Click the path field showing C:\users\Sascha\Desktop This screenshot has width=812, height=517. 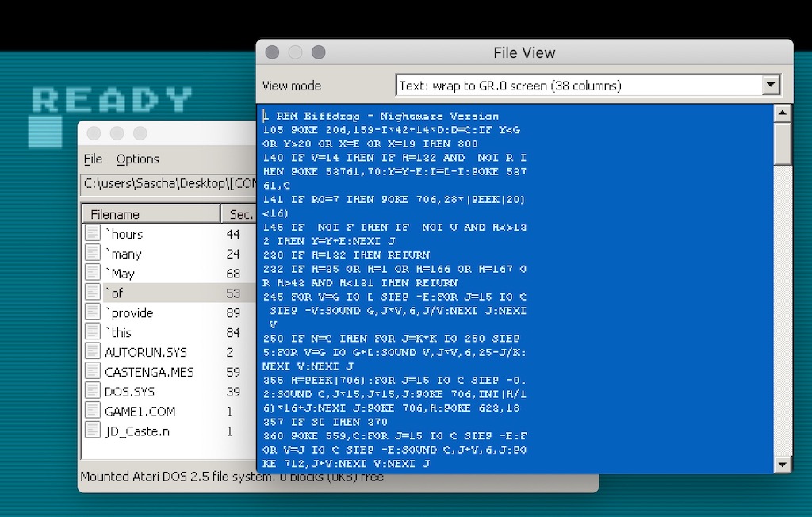click(169, 184)
